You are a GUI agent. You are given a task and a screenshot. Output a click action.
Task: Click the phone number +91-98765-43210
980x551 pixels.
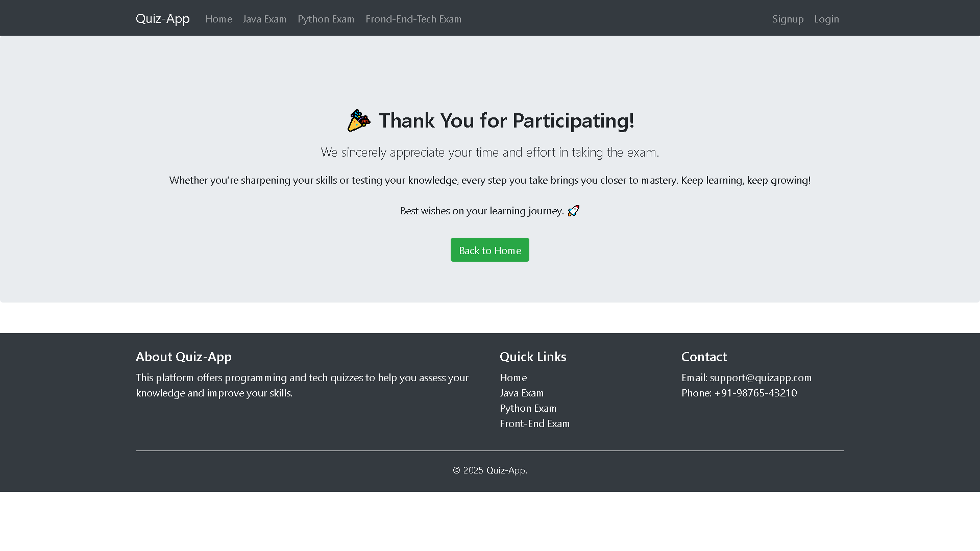click(x=755, y=393)
